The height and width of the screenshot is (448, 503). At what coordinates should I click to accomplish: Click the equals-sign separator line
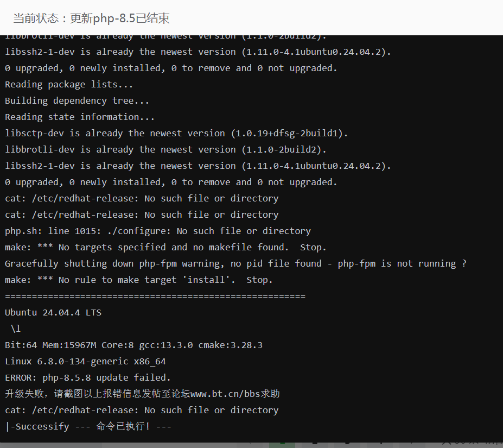coord(155,296)
